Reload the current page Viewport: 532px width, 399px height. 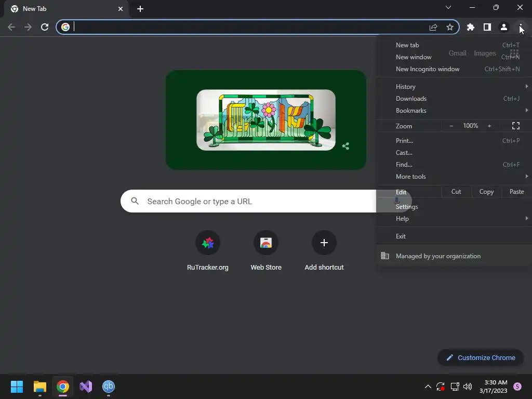[45, 27]
